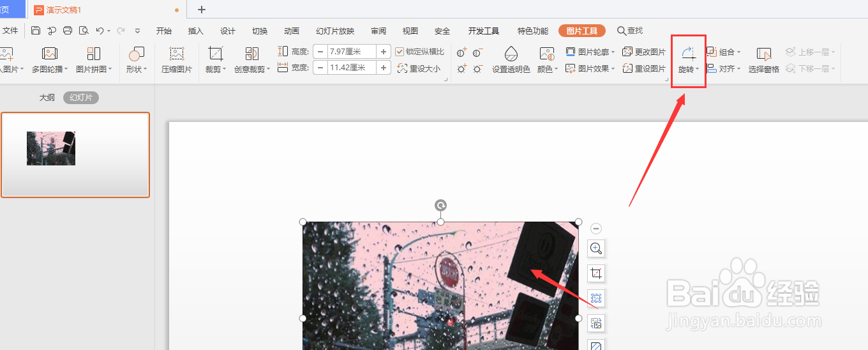
Task: Expand the 上移一层 bring forward dropdown
Action: [834, 52]
